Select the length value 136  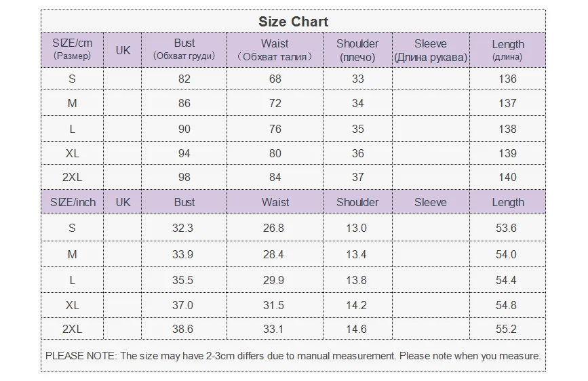pyautogui.click(x=507, y=79)
